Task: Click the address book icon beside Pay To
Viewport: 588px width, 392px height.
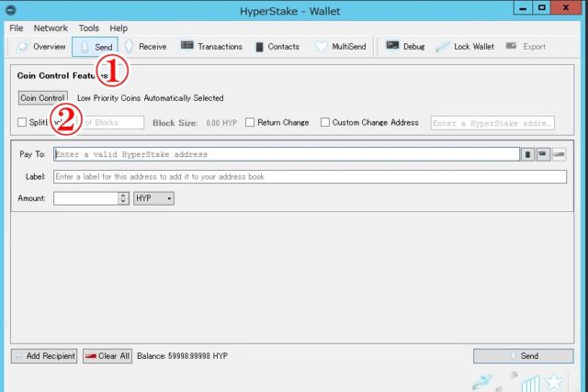Action: pyautogui.click(x=527, y=154)
